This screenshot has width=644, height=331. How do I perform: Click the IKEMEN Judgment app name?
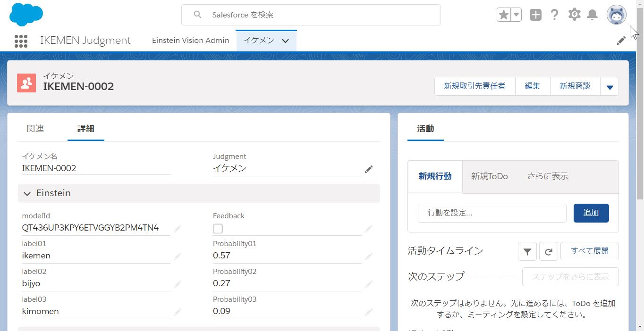pos(85,41)
